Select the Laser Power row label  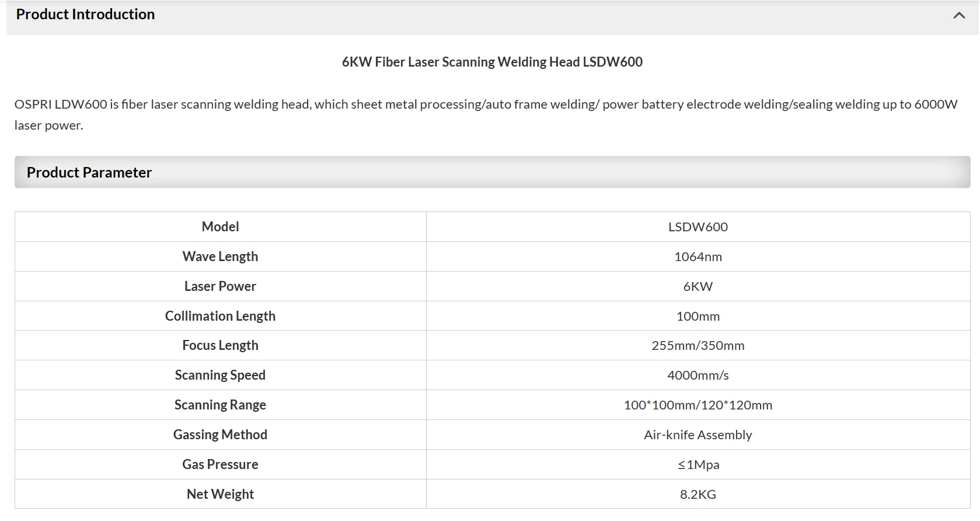[220, 286]
